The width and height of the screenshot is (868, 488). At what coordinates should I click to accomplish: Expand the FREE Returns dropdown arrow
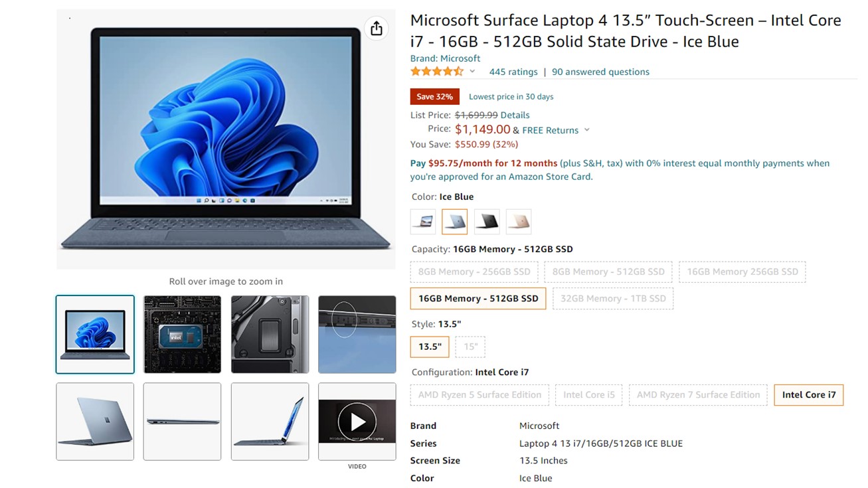coord(587,130)
